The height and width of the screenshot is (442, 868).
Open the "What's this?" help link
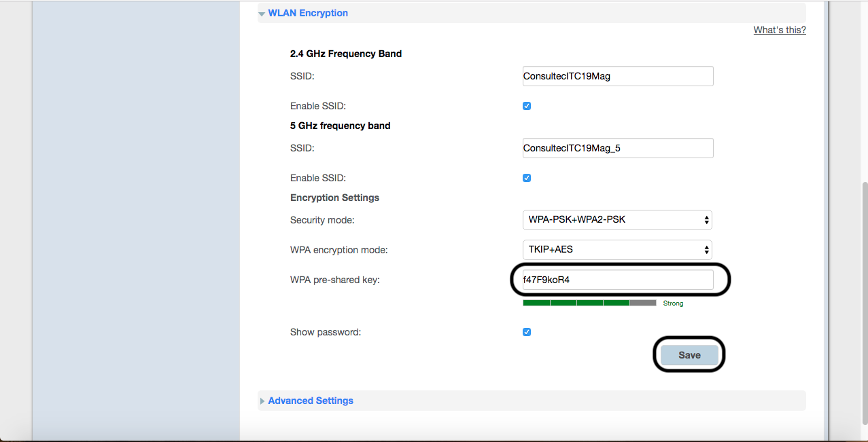point(780,30)
